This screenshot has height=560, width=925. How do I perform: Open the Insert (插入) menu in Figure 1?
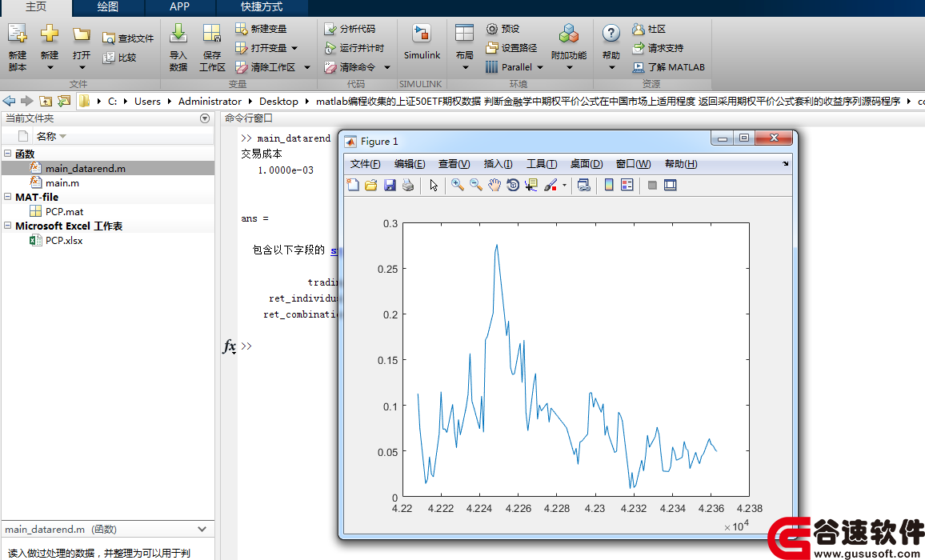point(498,164)
